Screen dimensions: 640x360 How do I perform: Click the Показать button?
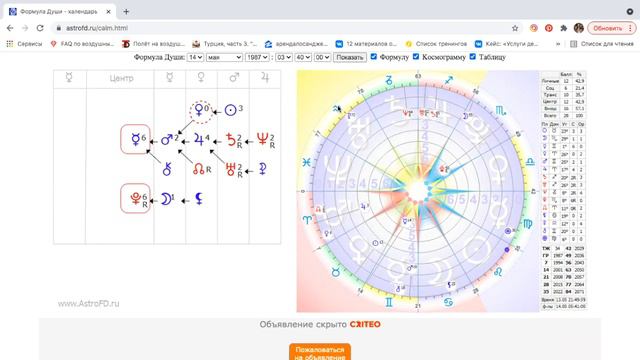(349, 57)
